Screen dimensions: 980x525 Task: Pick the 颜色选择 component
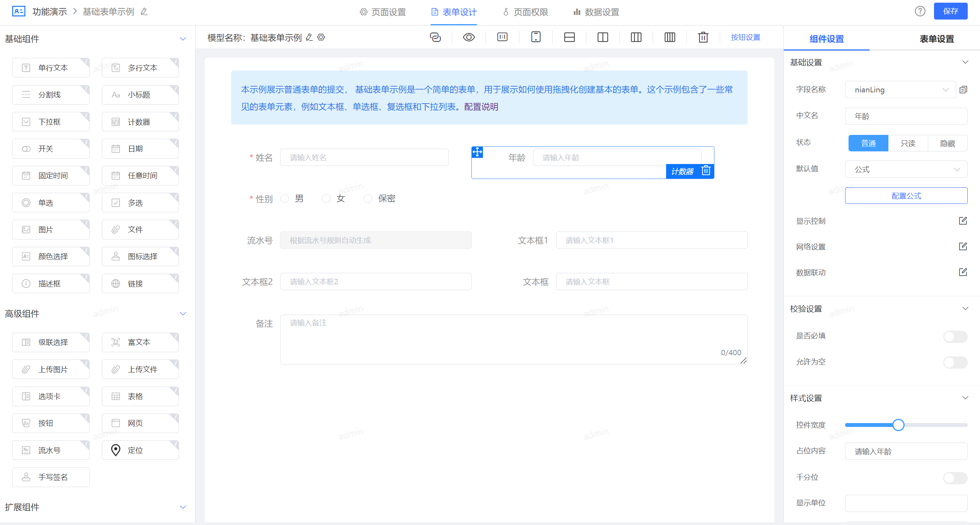point(51,256)
